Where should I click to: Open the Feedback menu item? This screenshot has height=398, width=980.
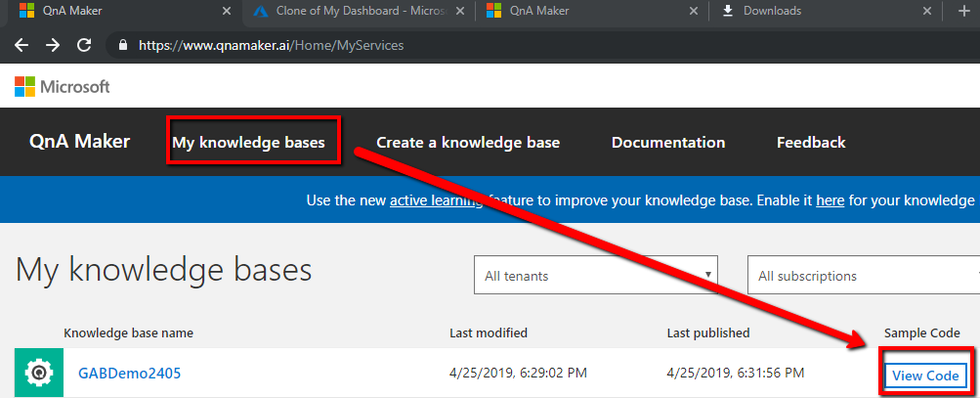[x=811, y=143]
